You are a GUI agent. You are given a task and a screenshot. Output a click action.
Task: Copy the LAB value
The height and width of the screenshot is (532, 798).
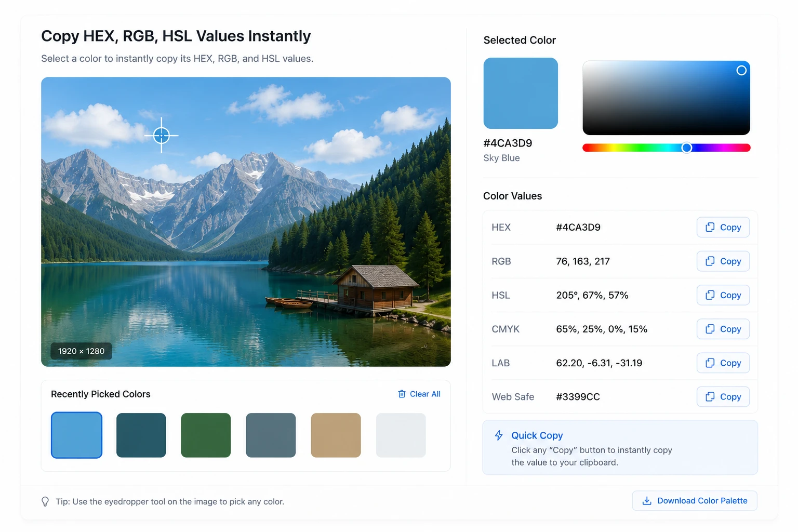(723, 363)
